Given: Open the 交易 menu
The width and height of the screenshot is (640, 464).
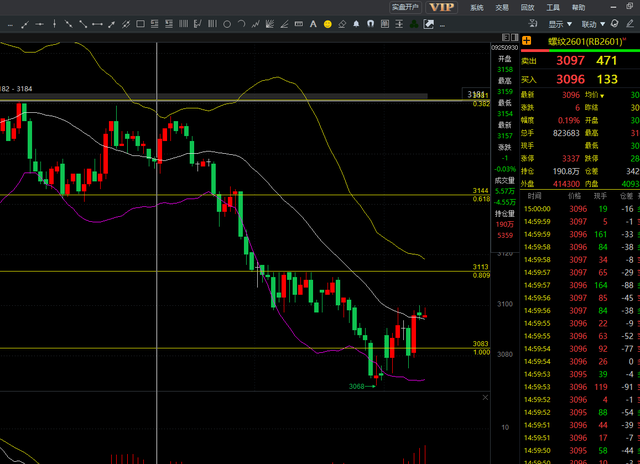Looking at the screenshot, I should (502, 8).
